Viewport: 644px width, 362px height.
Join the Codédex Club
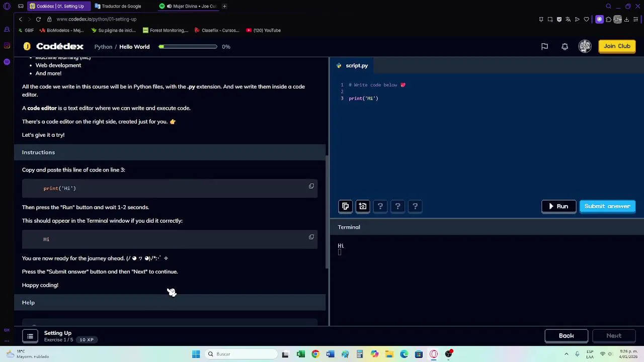pyautogui.click(x=617, y=46)
